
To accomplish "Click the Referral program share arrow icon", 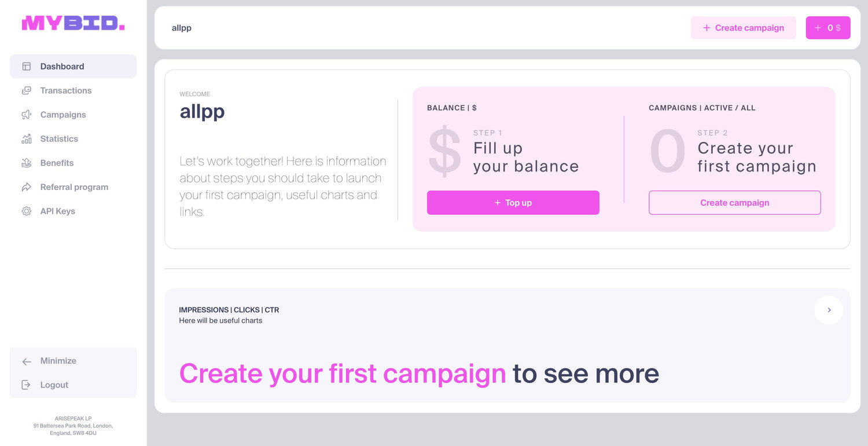I will click(x=27, y=187).
